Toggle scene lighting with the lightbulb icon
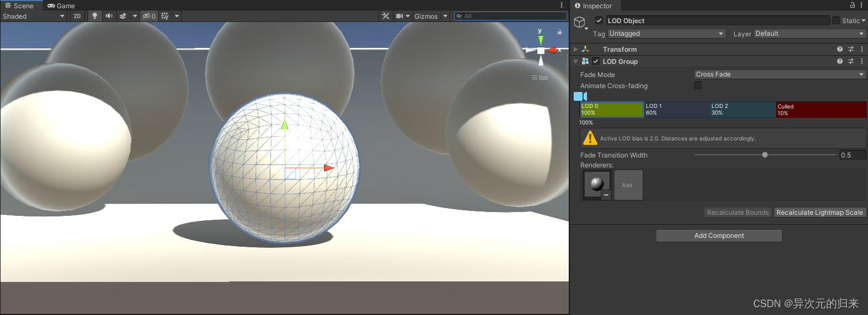The width and height of the screenshot is (868, 315). pyautogui.click(x=95, y=16)
